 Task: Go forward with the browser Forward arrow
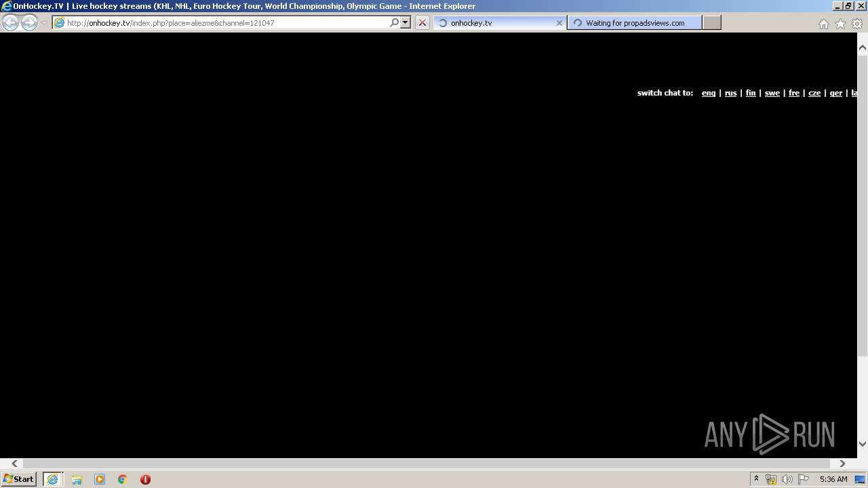tap(29, 22)
